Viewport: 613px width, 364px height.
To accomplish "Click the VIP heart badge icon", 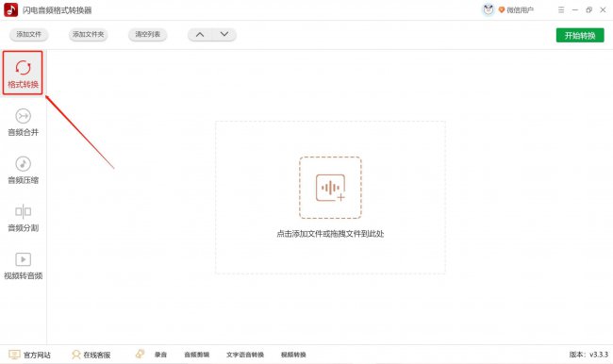I will pos(502,9).
